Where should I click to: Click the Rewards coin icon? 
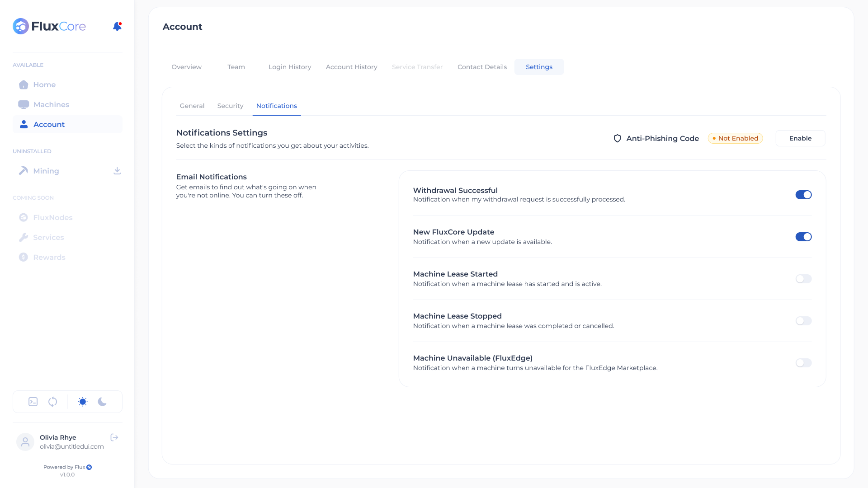click(24, 257)
